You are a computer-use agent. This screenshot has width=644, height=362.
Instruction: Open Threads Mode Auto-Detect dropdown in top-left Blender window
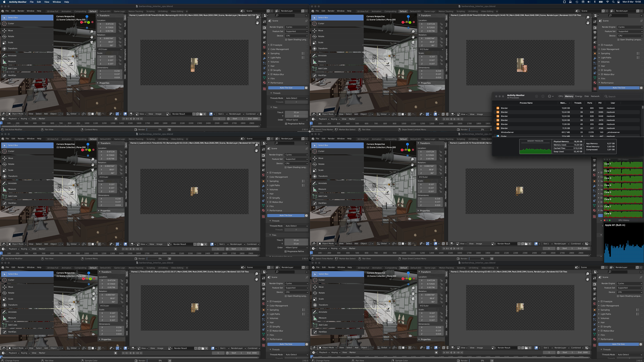297,98
